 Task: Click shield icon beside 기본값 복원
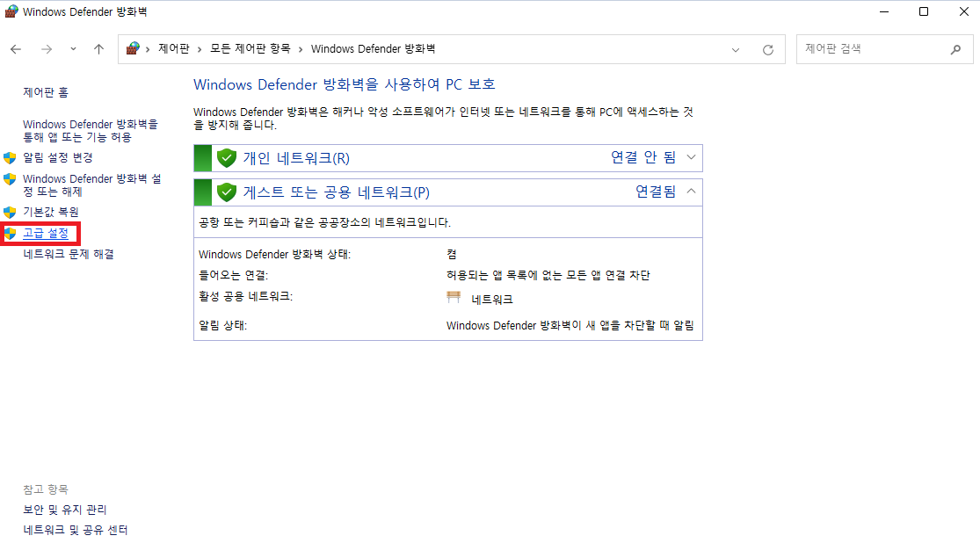coord(10,213)
